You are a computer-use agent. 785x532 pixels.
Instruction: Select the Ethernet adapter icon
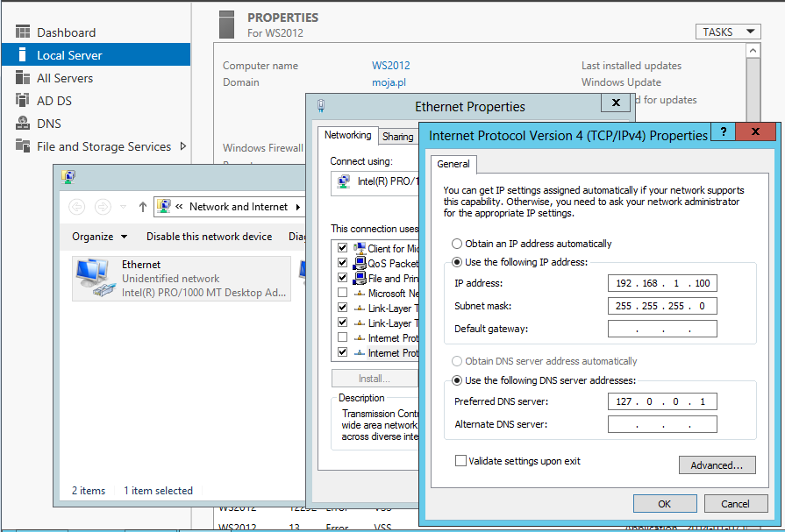(95, 279)
